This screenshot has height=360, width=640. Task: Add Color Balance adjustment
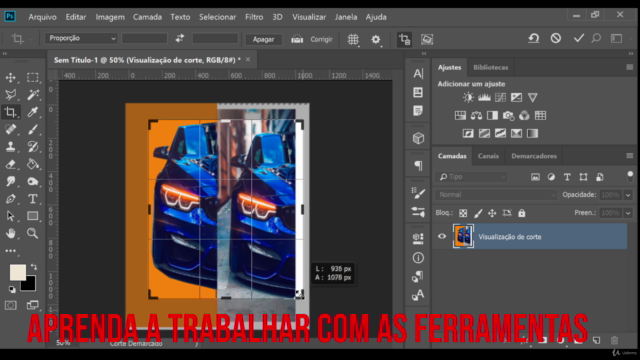click(x=476, y=116)
